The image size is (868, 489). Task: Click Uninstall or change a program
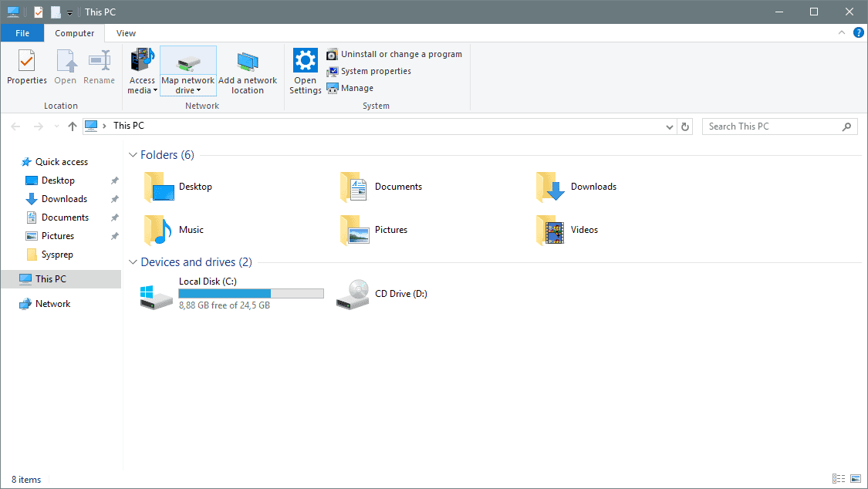pos(394,54)
